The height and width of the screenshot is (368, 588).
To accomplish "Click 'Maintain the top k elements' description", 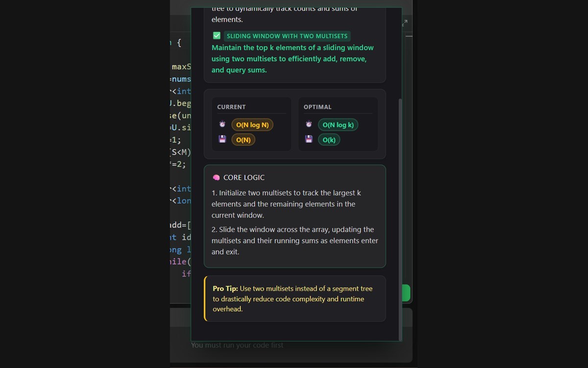I will click(x=293, y=59).
